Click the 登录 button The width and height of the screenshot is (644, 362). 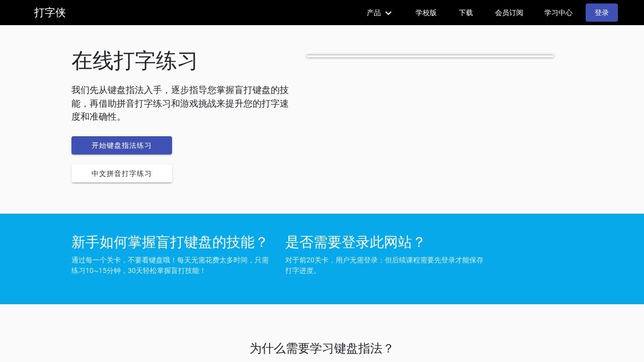point(601,13)
